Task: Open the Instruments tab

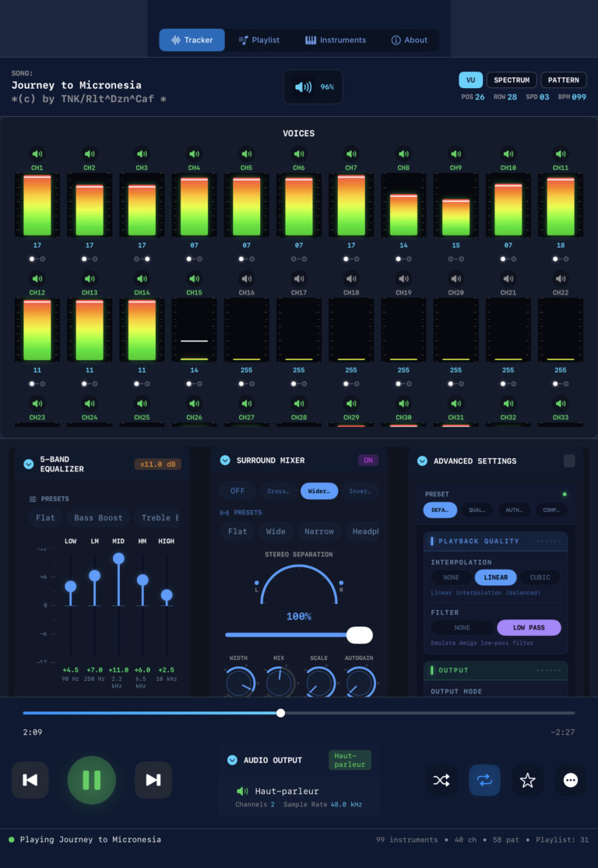Action: coord(336,40)
